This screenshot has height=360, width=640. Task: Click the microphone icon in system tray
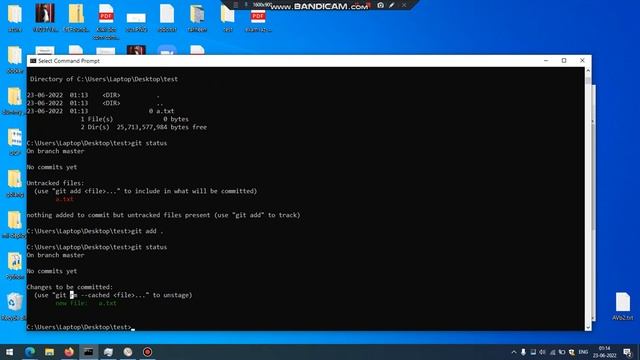(523, 352)
